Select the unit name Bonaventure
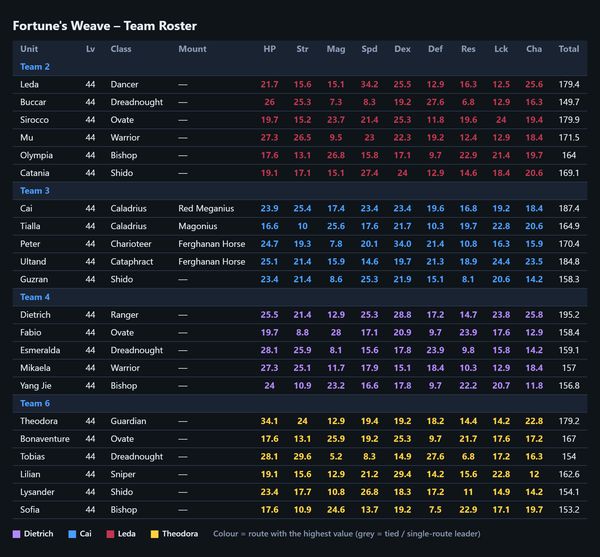The image size is (600, 557). (45, 439)
